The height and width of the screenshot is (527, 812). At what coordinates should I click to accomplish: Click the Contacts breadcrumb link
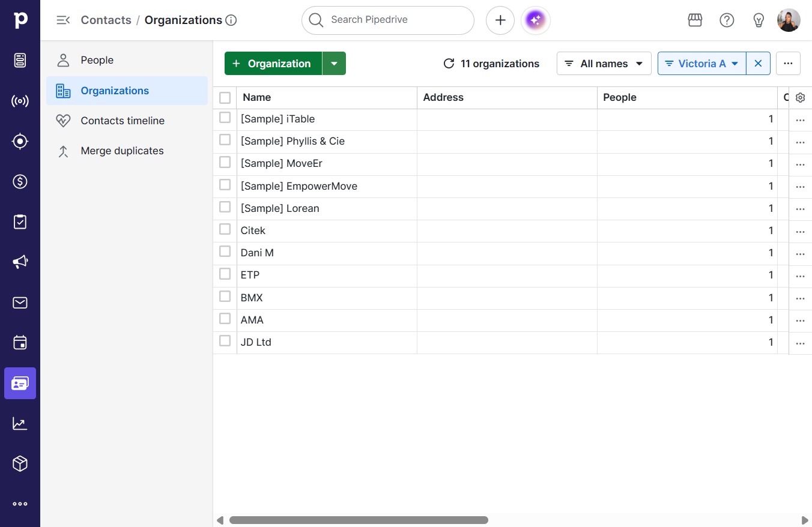point(106,20)
